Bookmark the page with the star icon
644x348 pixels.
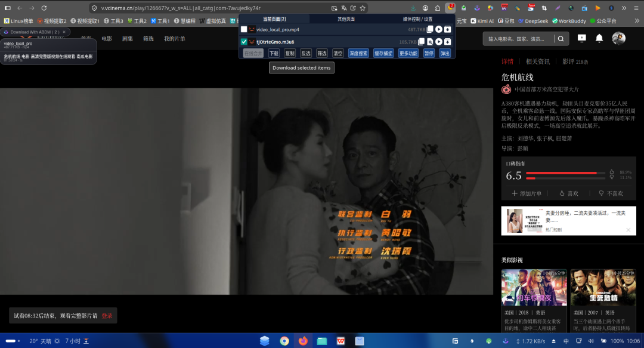(x=363, y=8)
